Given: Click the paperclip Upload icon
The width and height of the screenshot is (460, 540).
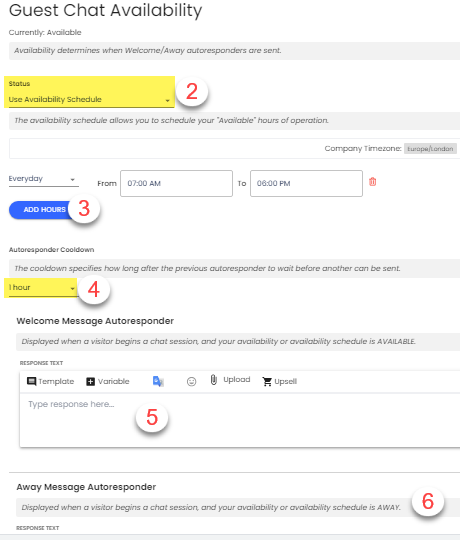Looking at the screenshot, I should click(213, 380).
